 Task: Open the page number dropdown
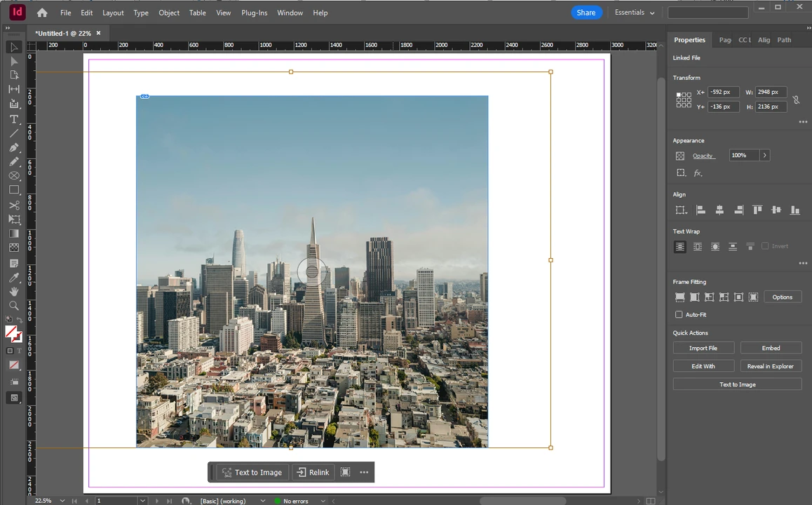tap(142, 501)
